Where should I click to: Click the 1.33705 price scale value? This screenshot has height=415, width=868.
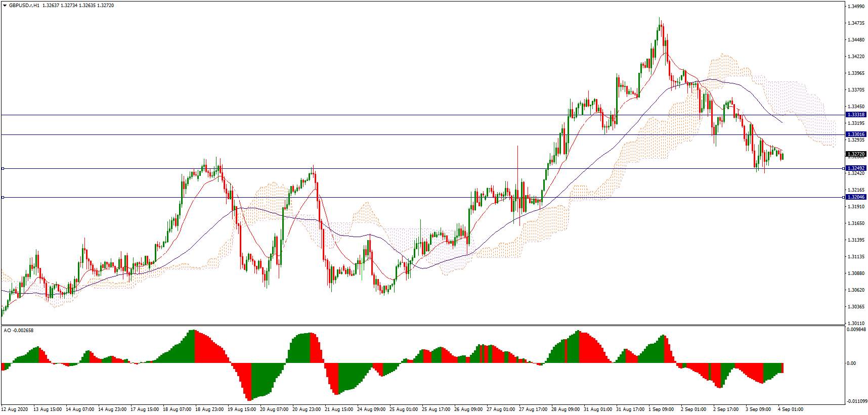[856, 90]
